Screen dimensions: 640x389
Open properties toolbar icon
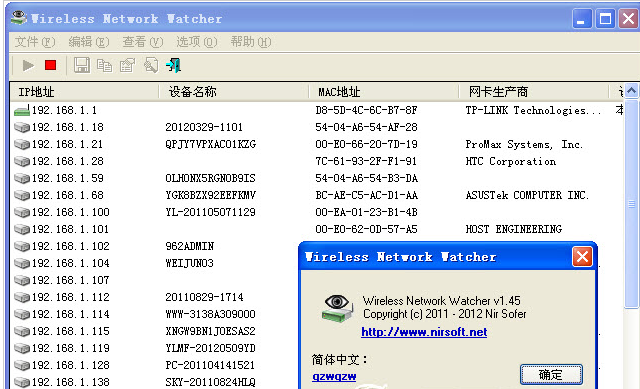tap(127, 65)
